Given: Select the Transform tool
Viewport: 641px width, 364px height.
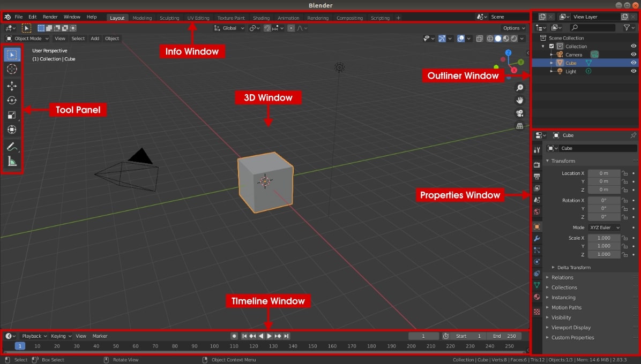Looking at the screenshot, I should pyautogui.click(x=12, y=130).
